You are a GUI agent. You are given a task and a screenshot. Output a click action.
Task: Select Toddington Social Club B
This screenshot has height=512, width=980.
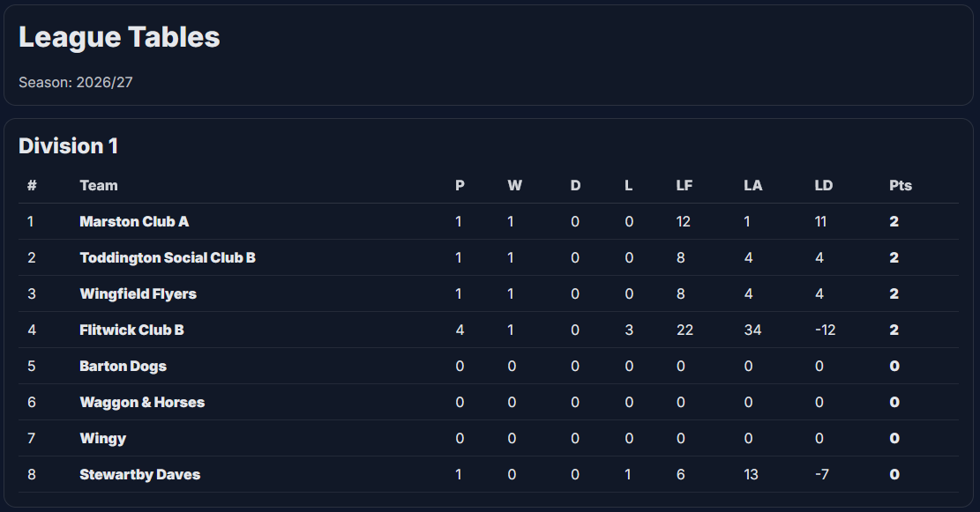click(x=167, y=257)
